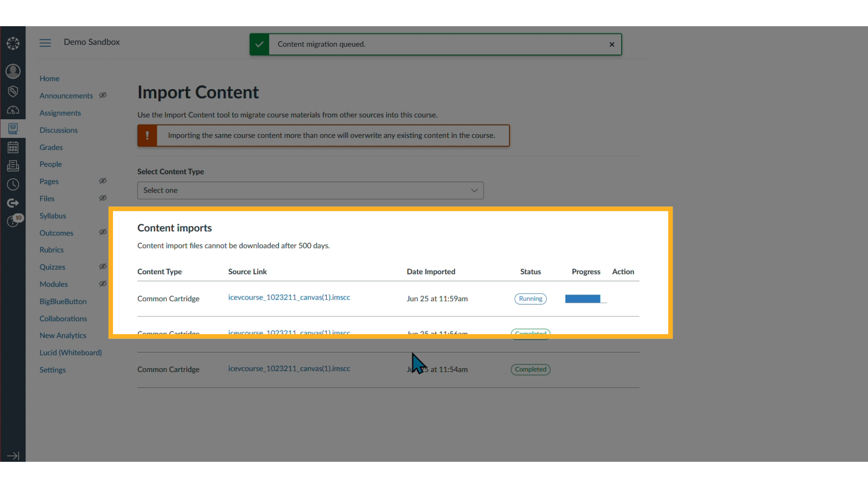Open the Dashboard gauge icon
Viewport: 868px width, 488px height.
13,110
